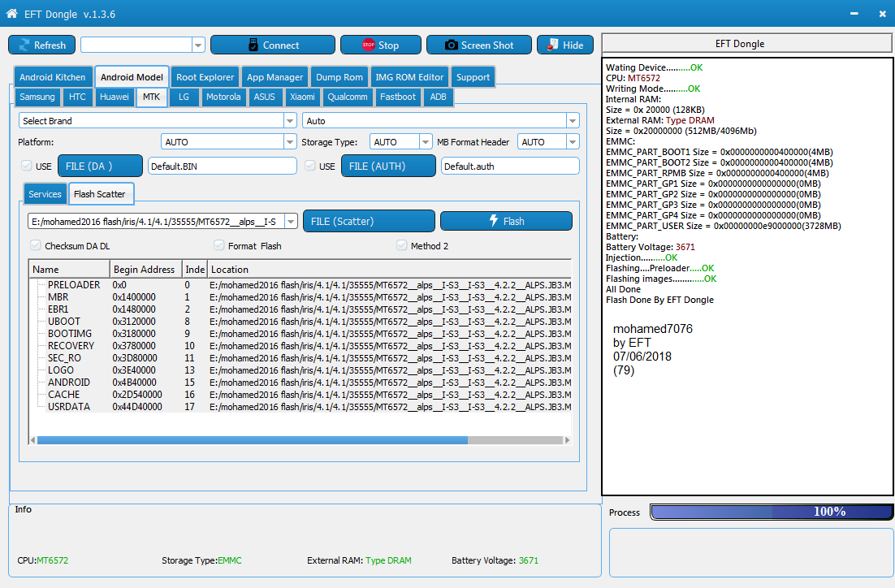
Task: Open the Storage Type dropdown
Action: tap(426, 141)
